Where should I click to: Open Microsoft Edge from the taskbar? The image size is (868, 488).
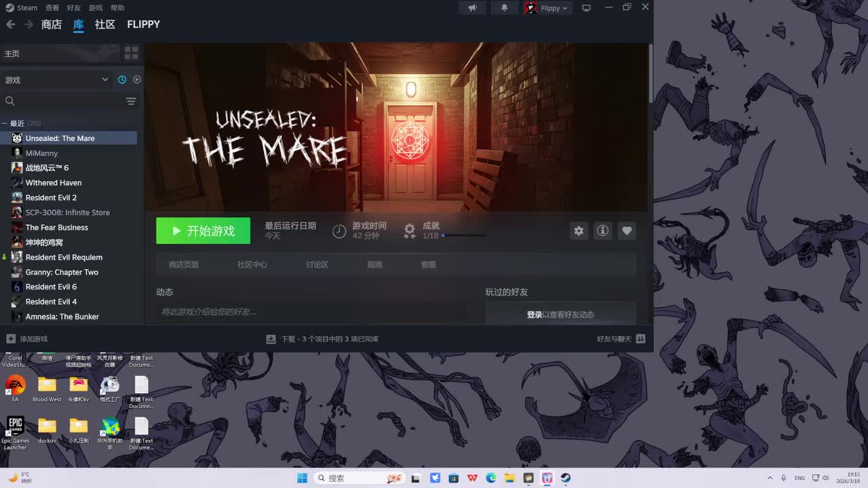coord(491,478)
